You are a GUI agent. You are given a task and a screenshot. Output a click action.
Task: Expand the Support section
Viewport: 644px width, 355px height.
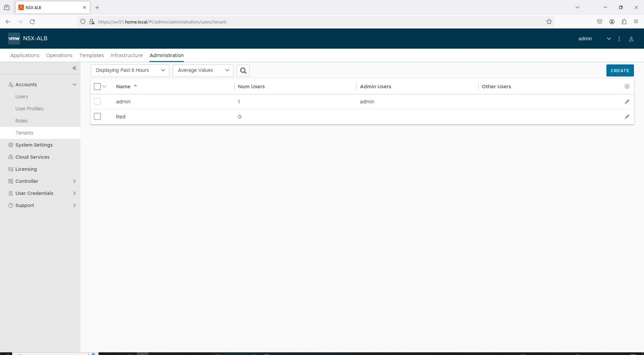(74, 206)
